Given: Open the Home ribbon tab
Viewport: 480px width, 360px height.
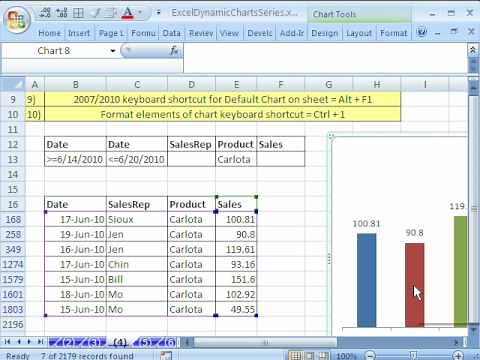Looking at the screenshot, I should [50, 33].
